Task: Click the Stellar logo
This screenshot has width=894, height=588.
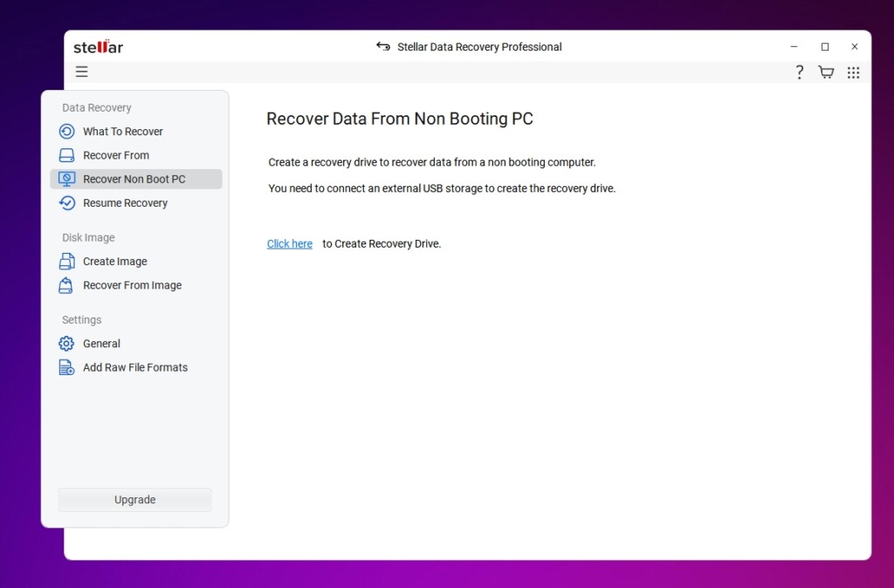Action: click(98, 47)
